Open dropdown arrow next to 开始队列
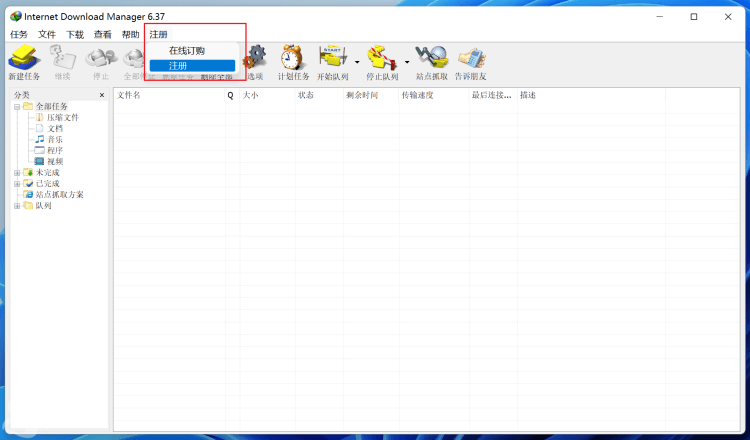 (x=357, y=62)
